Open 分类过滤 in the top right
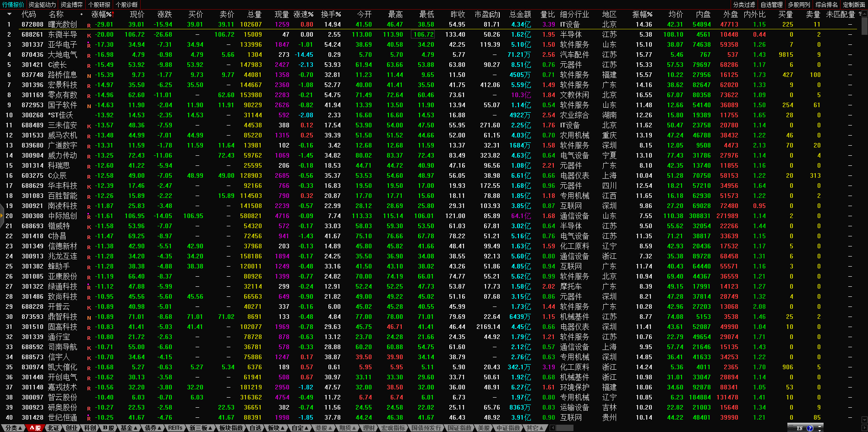Screen dimensions: 868x432 click(x=744, y=5)
